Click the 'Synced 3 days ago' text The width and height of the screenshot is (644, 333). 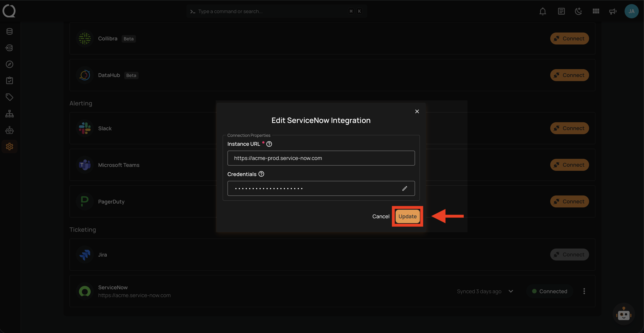[x=479, y=291]
